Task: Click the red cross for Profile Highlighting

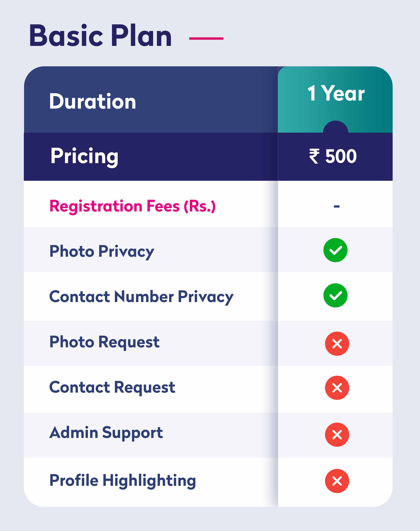Action: coord(337,481)
